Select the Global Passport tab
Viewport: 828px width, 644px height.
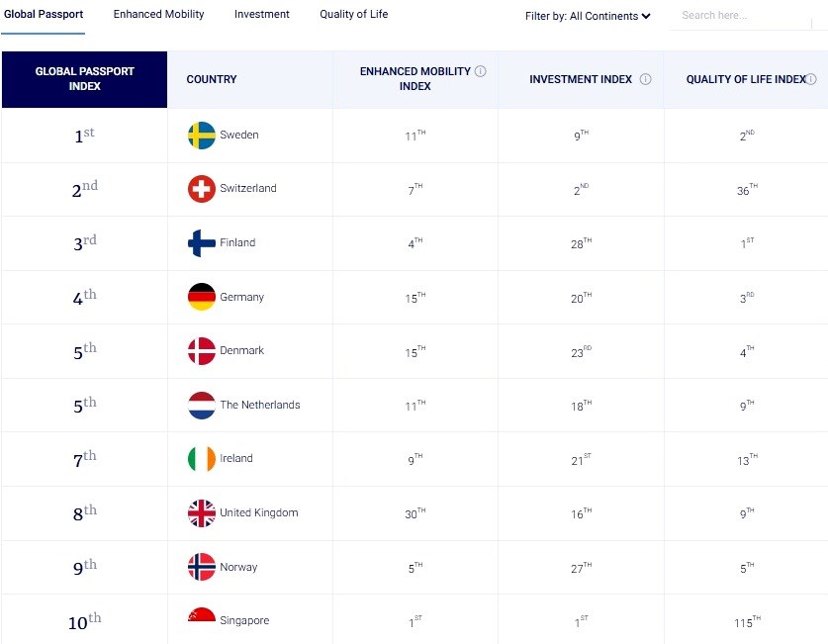(44, 14)
